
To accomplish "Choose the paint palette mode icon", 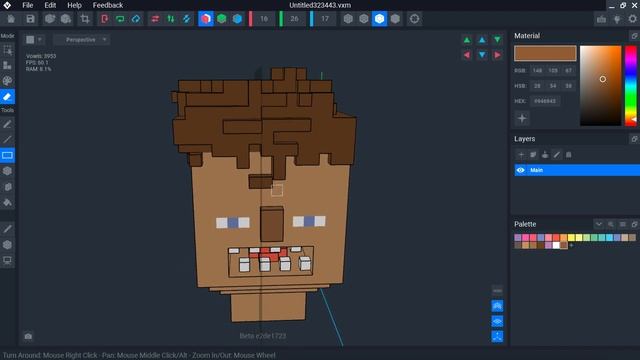I will click(7, 81).
